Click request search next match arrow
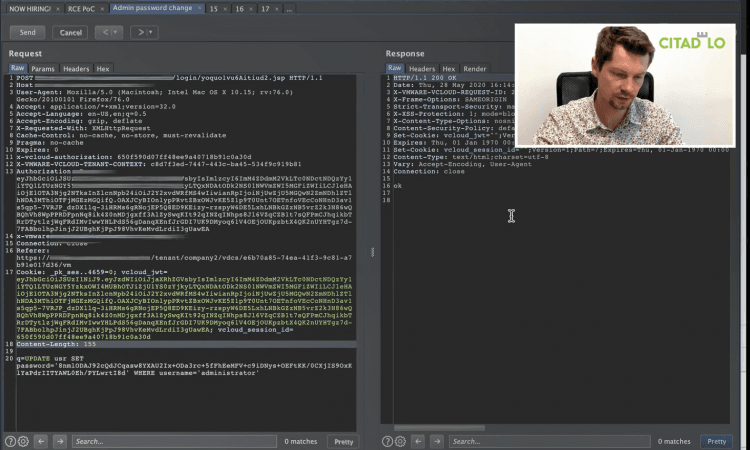Image resolution: width=750 pixels, height=450 pixels. (x=59, y=441)
